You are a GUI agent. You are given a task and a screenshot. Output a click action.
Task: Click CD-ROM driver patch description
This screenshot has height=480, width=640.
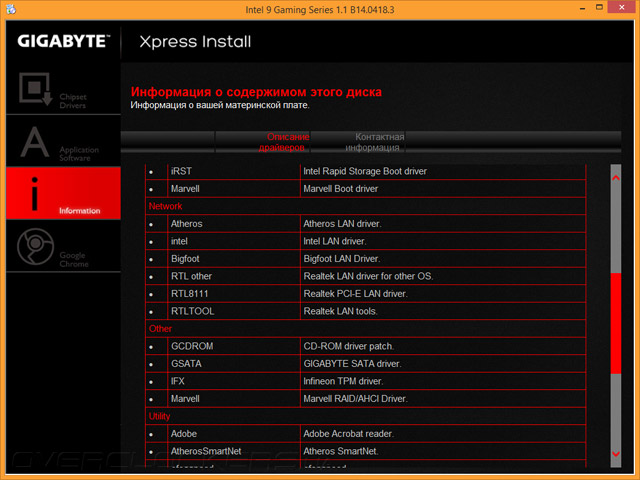pos(349,346)
